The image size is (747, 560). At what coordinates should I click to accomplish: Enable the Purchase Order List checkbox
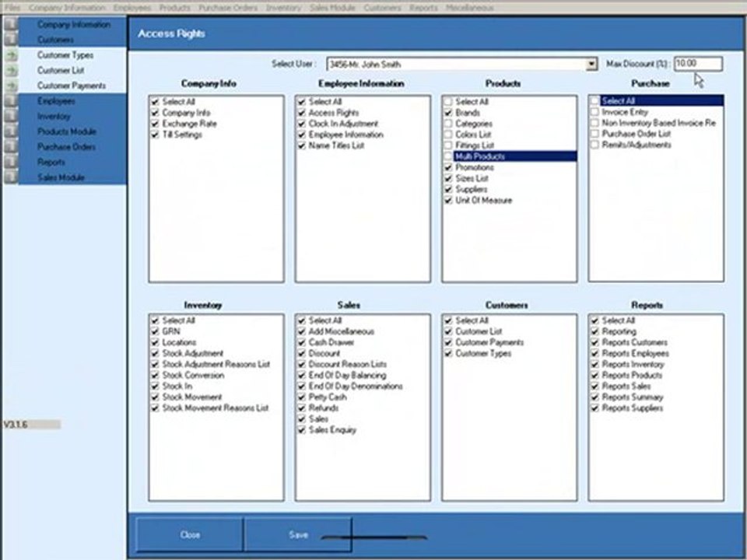point(594,134)
